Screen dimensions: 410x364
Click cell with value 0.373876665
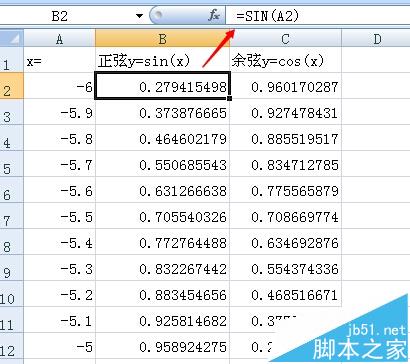pyautogui.click(x=162, y=112)
